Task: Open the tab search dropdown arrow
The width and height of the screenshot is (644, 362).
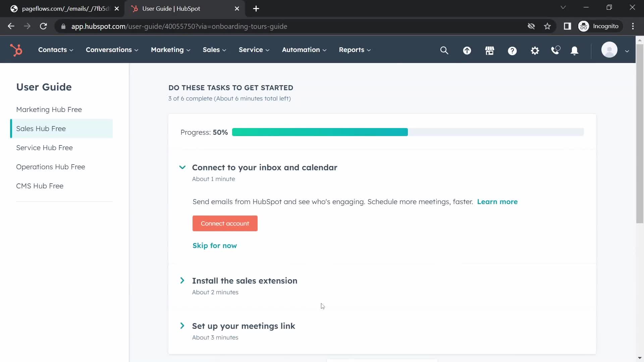Action: (x=563, y=7)
